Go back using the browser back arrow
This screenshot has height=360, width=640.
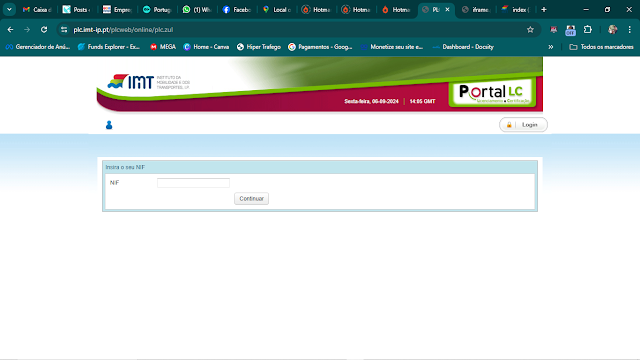(10, 29)
